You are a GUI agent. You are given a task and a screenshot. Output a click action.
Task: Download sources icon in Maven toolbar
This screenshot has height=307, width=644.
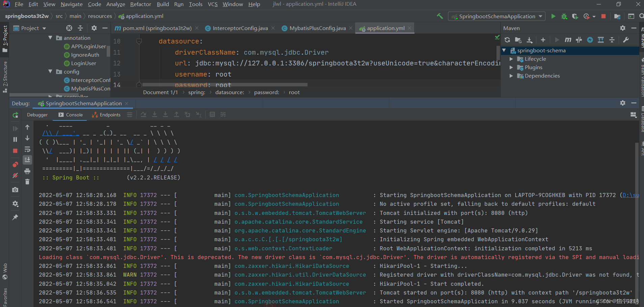[530, 40]
